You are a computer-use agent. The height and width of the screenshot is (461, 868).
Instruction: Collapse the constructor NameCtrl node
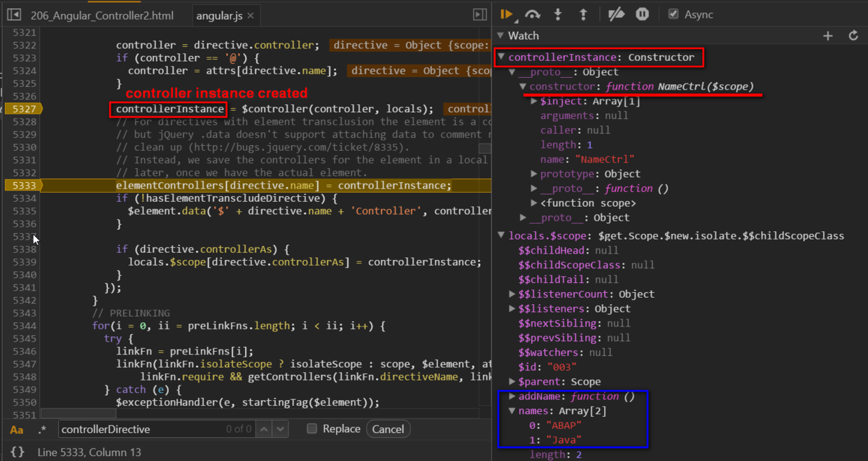523,87
